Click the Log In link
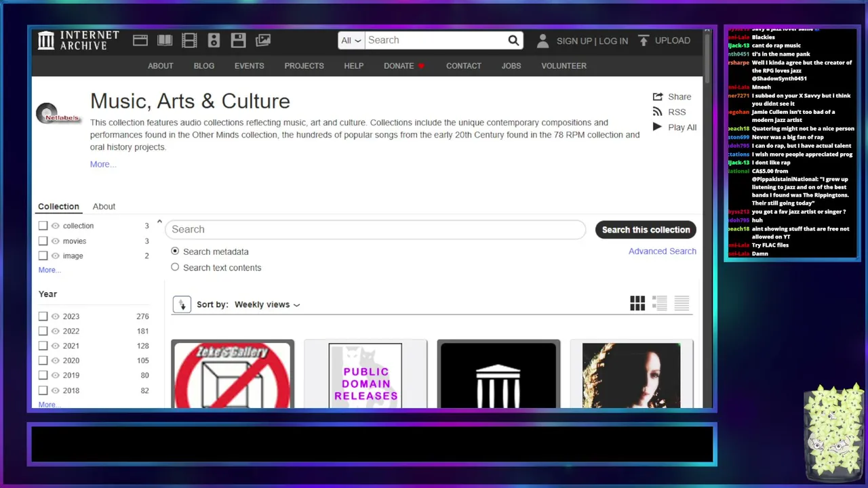 (x=613, y=41)
